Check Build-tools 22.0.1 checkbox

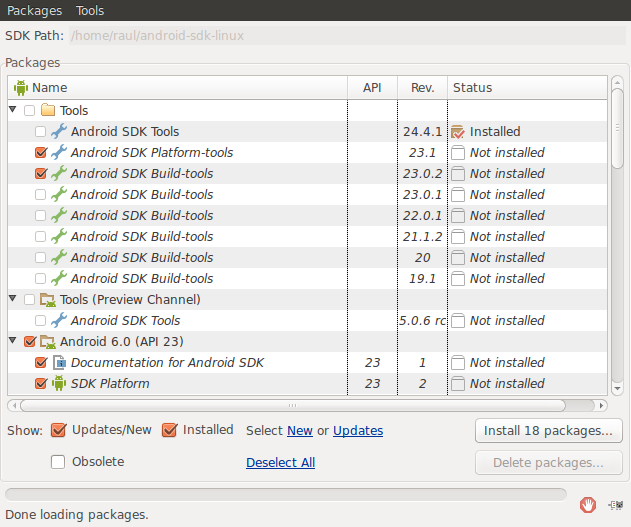(40, 215)
